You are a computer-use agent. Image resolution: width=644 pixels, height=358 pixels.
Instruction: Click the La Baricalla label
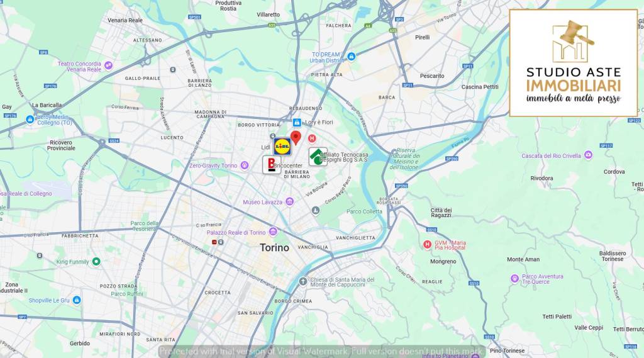(x=47, y=105)
